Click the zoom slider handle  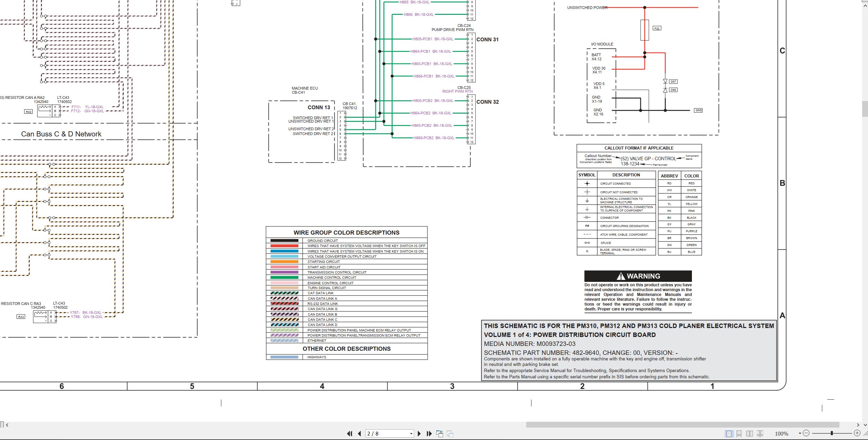coord(831,433)
